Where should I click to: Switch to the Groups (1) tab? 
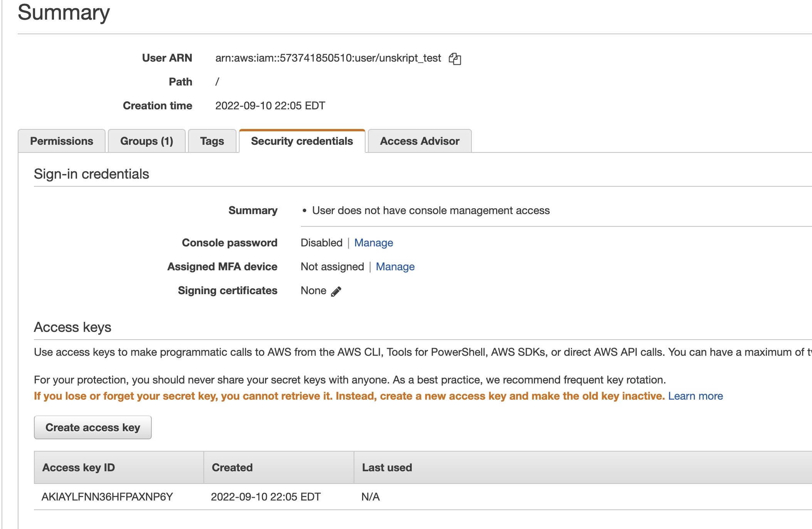(x=147, y=141)
